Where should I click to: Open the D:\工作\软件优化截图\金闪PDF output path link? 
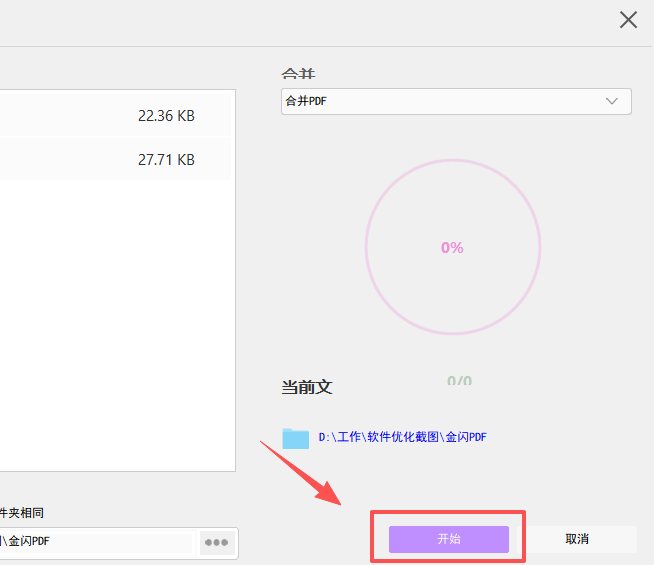coord(402,438)
